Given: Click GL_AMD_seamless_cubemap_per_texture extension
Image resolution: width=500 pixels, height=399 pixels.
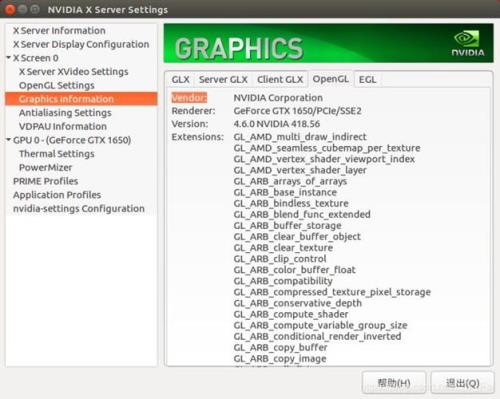Looking at the screenshot, I should (327, 148).
